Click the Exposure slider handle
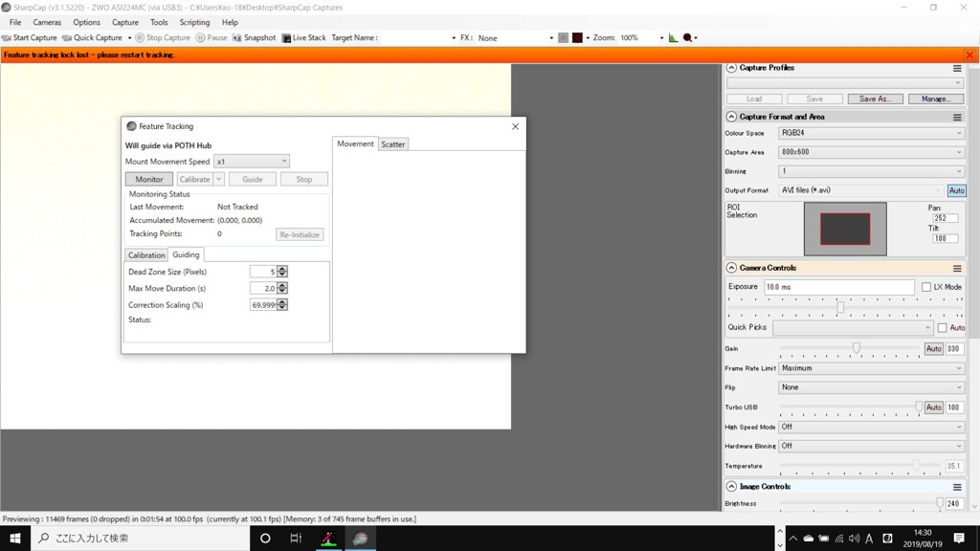The height and width of the screenshot is (551, 980). click(840, 307)
